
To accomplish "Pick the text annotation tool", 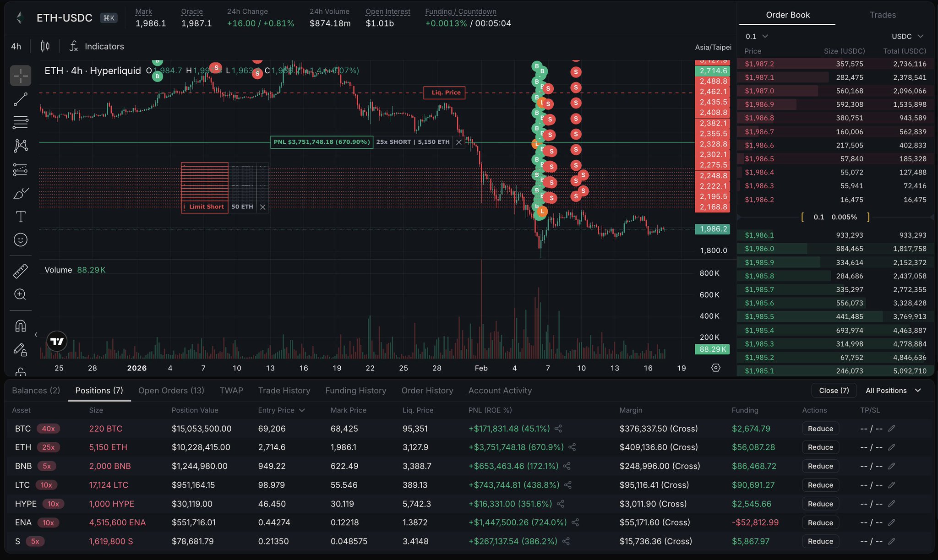I will [x=21, y=217].
